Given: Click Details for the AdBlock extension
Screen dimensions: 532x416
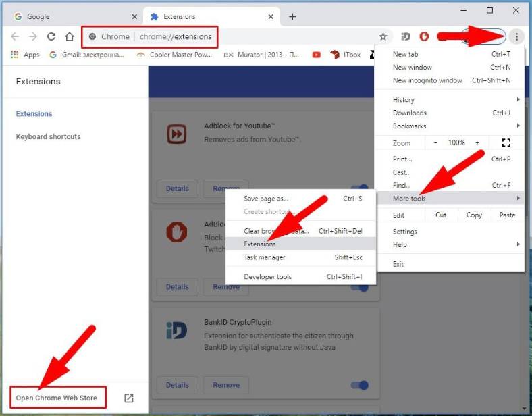Looking at the screenshot, I should point(177,287).
